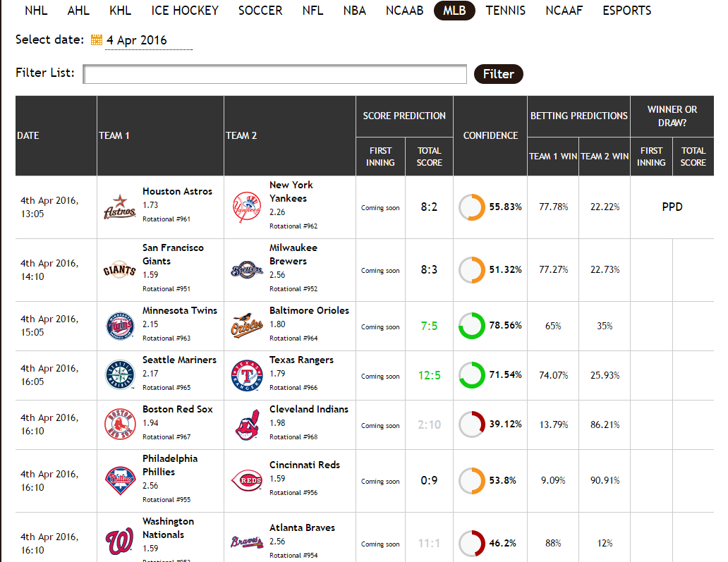Screen dimensions: 728x562
Task: Click the CONFIDENCE column header
Action: click(x=490, y=135)
